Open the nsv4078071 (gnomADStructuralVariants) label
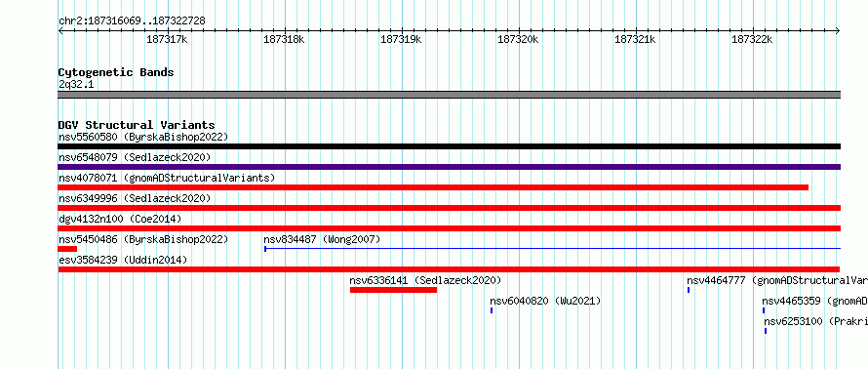868x369 pixels. [x=167, y=178]
